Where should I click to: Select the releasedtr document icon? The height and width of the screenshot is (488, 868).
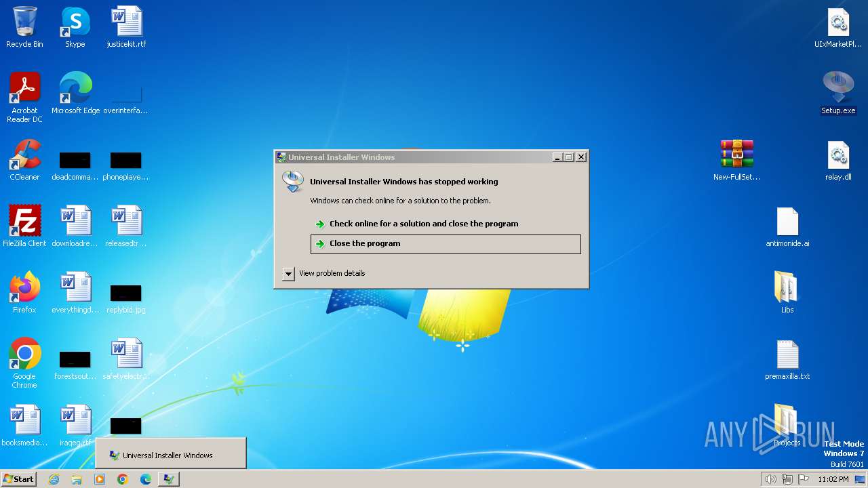(126, 226)
